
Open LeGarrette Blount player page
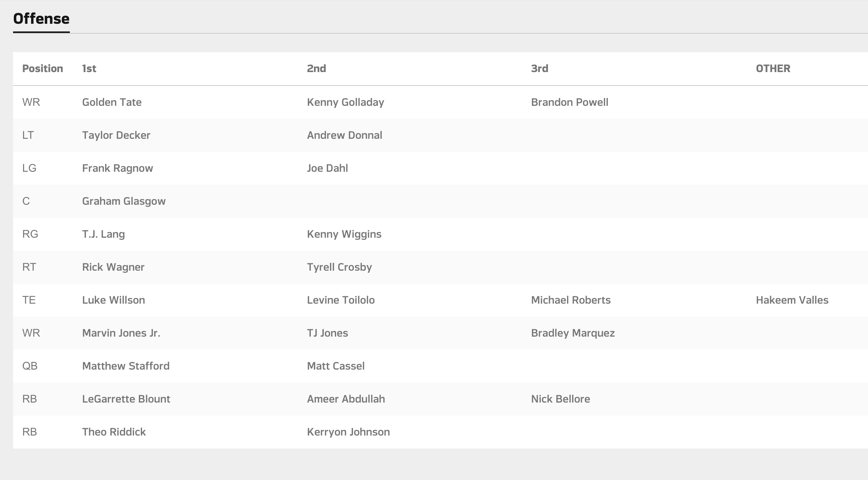pos(126,399)
